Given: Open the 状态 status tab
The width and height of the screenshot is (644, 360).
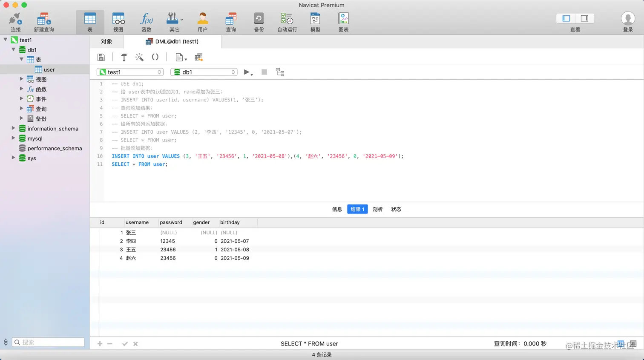Looking at the screenshot, I should (x=396, y=209).
